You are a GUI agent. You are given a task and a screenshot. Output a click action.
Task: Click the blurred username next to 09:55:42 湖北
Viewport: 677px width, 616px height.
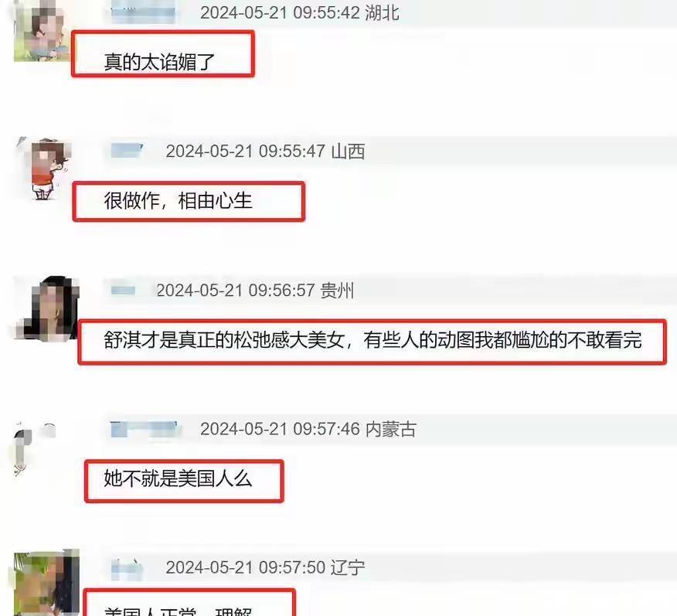tap(143, 13)
